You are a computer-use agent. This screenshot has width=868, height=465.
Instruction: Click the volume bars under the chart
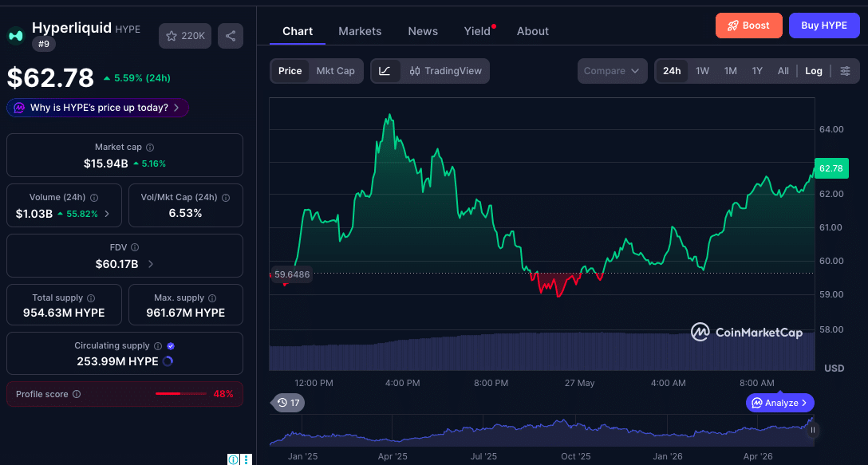[x=542, y=352]
